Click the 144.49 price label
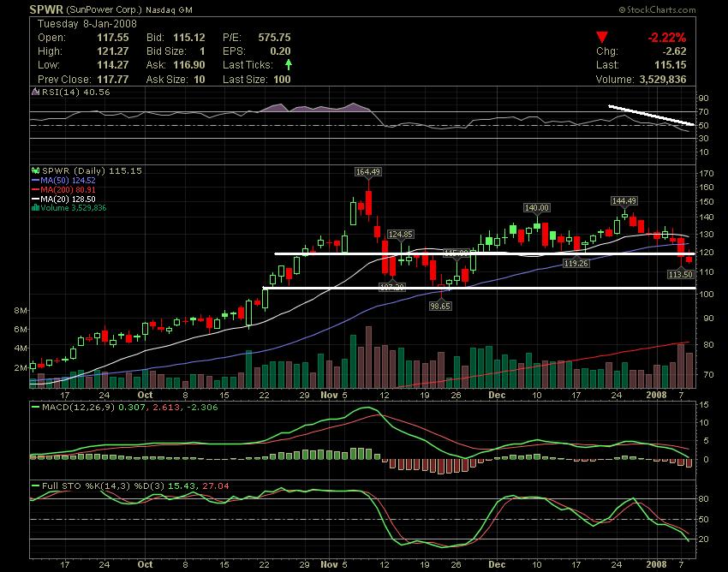 [x=624, y=201]
